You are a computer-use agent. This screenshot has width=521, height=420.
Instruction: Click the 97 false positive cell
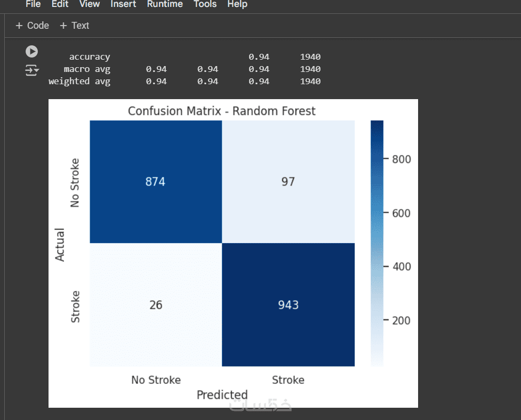click(288, 182)
